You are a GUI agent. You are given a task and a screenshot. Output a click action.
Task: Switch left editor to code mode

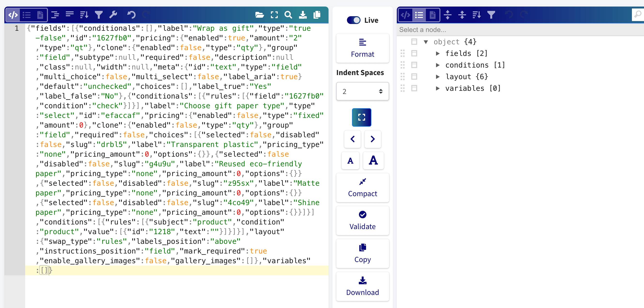click(x=13, y=15)
